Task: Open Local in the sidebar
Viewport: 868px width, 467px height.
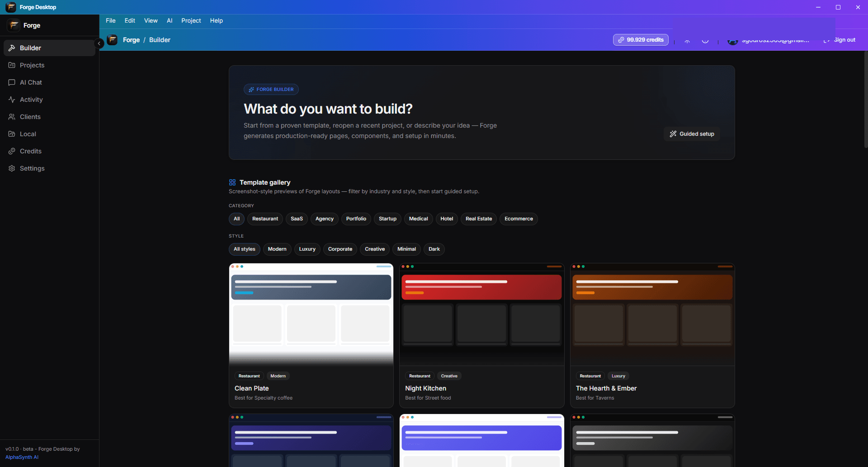Action: [49, 134]
